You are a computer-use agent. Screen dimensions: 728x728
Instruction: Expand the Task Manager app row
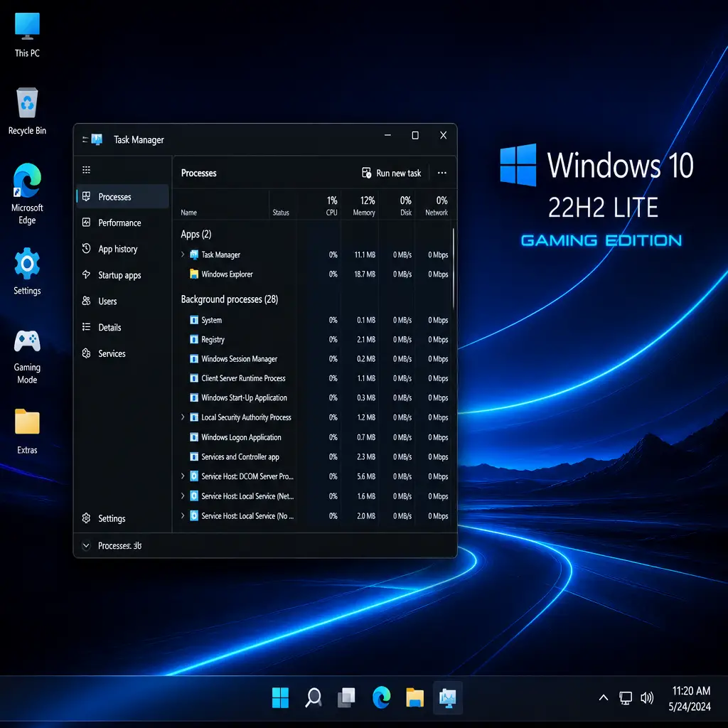pos(183,255)
